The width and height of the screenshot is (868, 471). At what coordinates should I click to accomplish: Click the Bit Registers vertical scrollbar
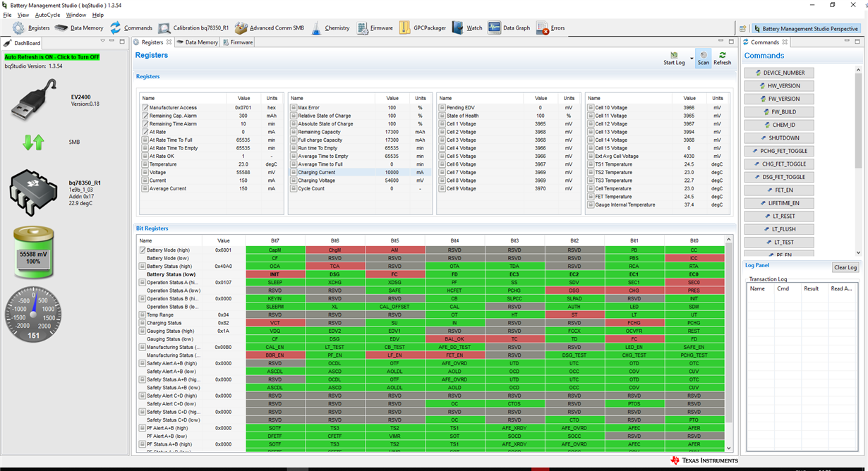729,343
